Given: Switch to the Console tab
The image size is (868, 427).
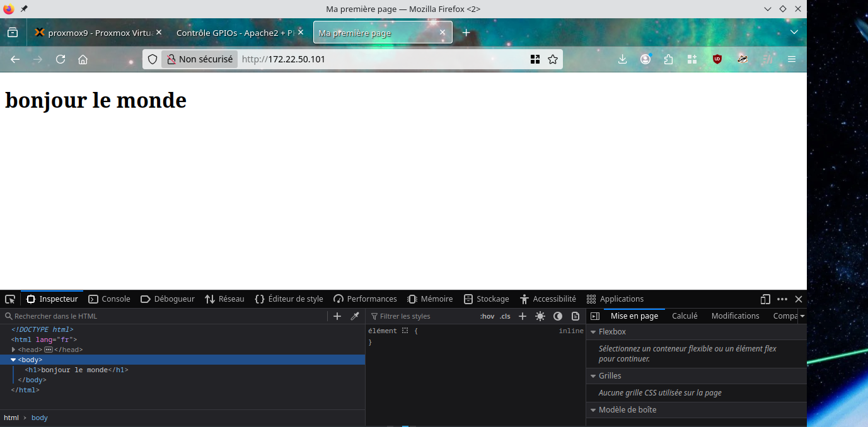Looking at the screenshot, I should tap(109, 299).
